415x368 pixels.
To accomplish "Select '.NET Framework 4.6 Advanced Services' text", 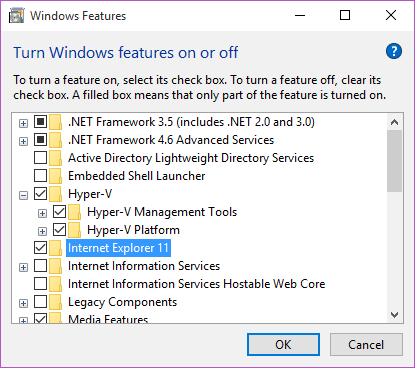I will click(171, 140).
